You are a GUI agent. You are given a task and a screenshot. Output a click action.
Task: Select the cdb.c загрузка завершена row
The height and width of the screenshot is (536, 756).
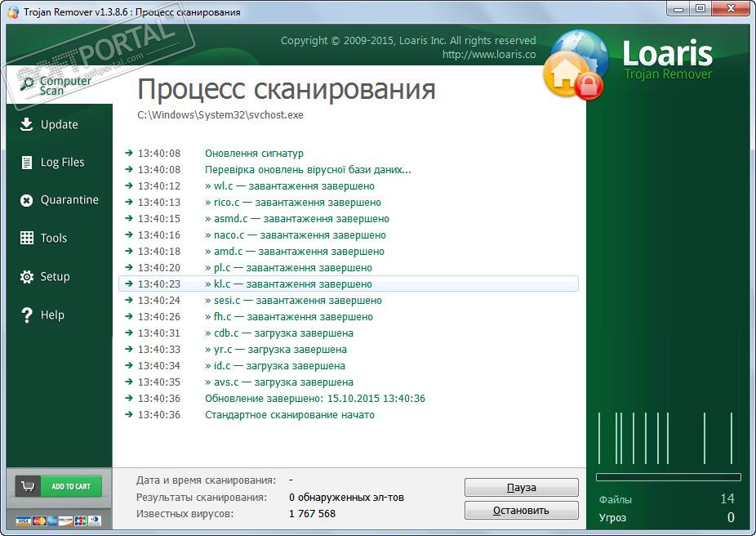pyautogui.click(x=348, y=333)
